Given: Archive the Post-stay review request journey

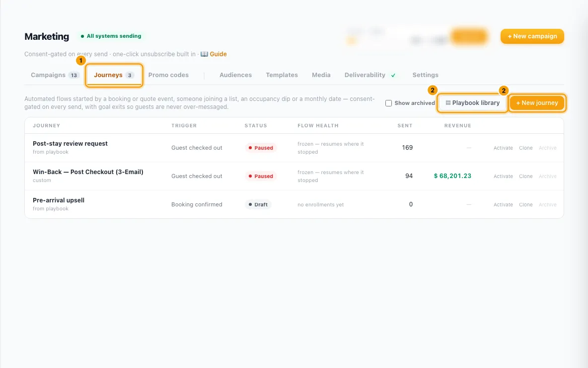Looking at the screenshot, I should (547, 148).
